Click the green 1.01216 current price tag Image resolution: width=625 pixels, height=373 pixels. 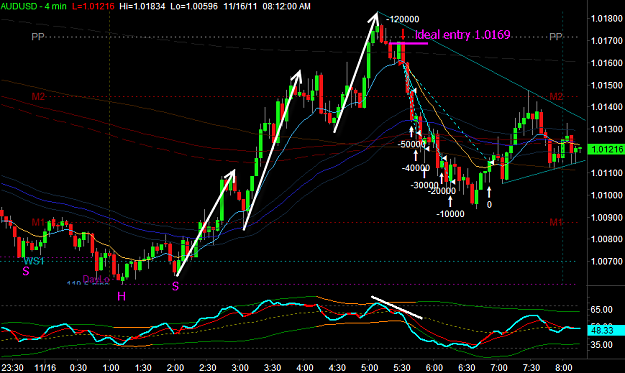606,149
